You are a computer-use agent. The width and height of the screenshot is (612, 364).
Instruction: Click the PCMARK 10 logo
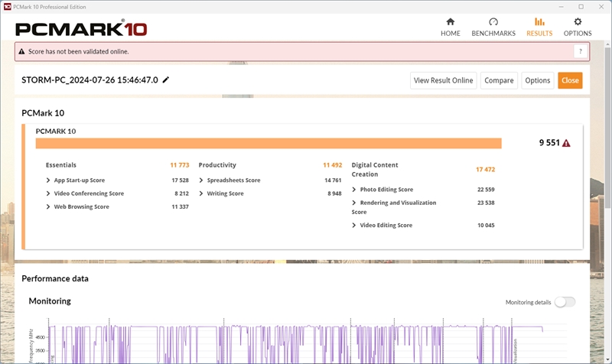81,28
